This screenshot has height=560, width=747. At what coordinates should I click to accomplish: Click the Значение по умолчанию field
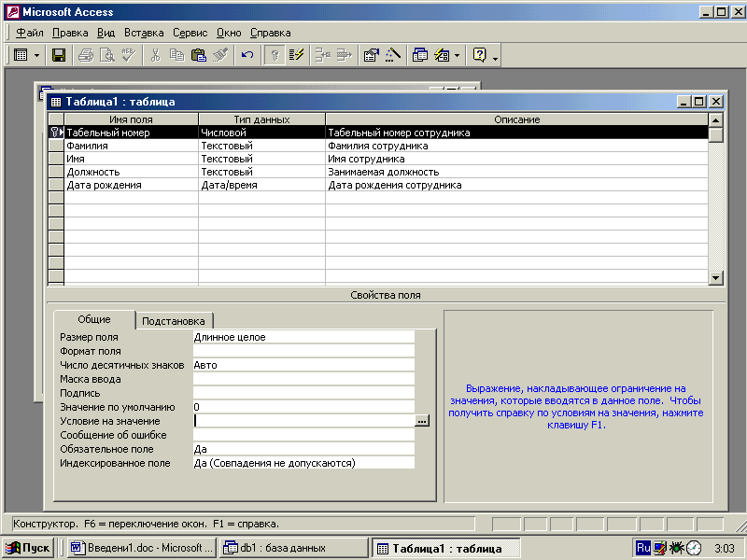[303, 407]
